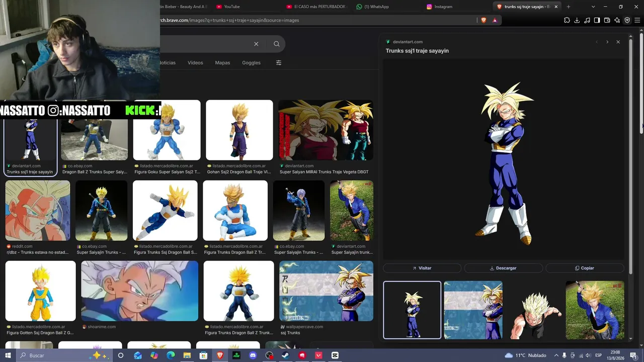This screenshot has height=362, width=644.
Task: Open 'Figura Gotten Ssj Dragon Ball Z G...' result
Action: [x=41, y=291]
